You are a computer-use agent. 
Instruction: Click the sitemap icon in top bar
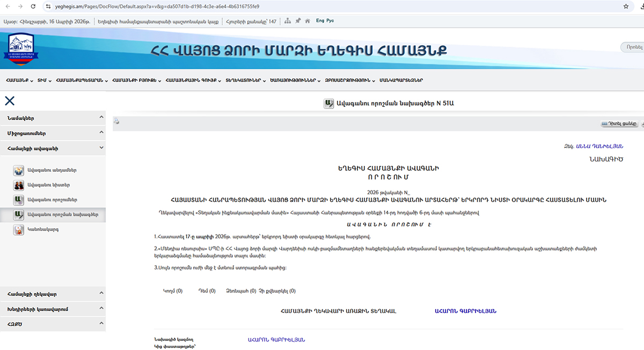tap(288, 21)
